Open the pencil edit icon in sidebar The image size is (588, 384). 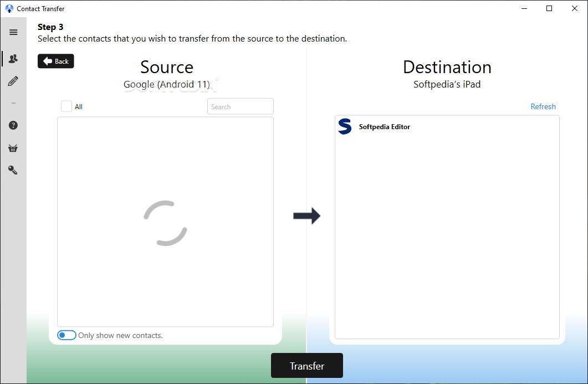[x=13, y=81]
